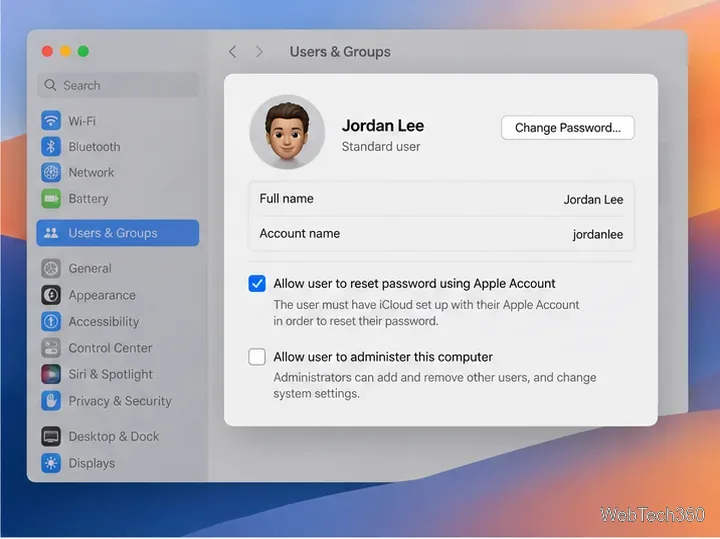Open Control Center settings
720x539 pixels.
point(118,348)
